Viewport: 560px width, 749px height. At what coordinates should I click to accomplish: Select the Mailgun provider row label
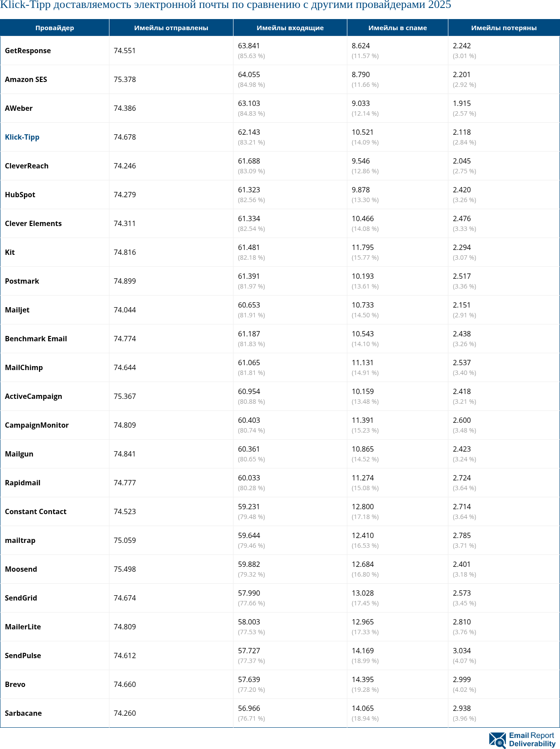[x=19, y=454]
